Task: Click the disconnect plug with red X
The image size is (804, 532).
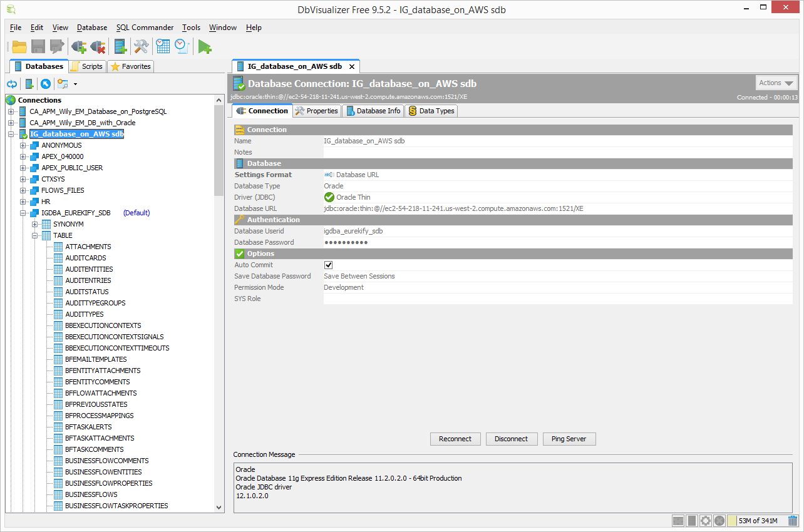Action: 98,46
